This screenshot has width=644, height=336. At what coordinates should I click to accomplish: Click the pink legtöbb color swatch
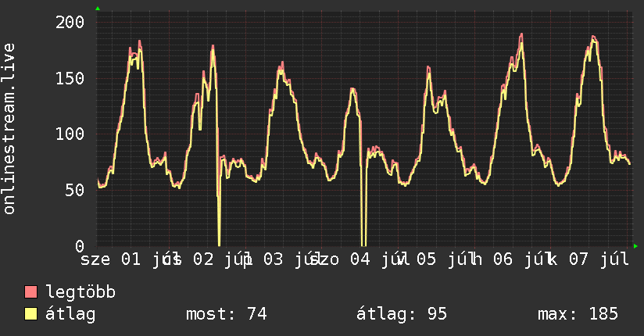[30, 292]
